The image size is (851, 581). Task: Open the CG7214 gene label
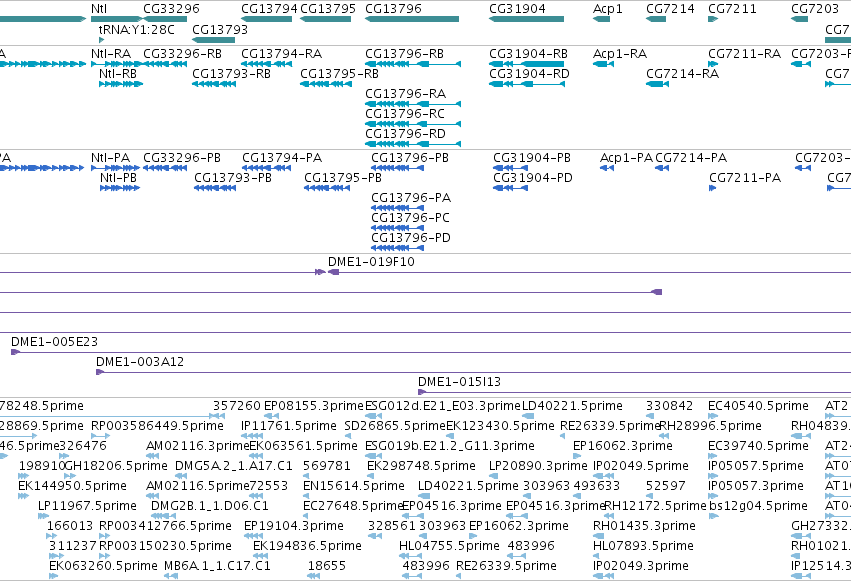pyautogui.click(x=670, y=9)
